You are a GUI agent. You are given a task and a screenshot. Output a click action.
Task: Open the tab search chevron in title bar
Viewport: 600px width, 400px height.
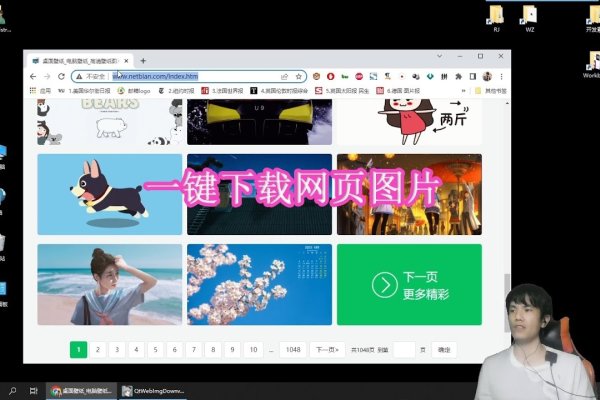pos(440,56)
